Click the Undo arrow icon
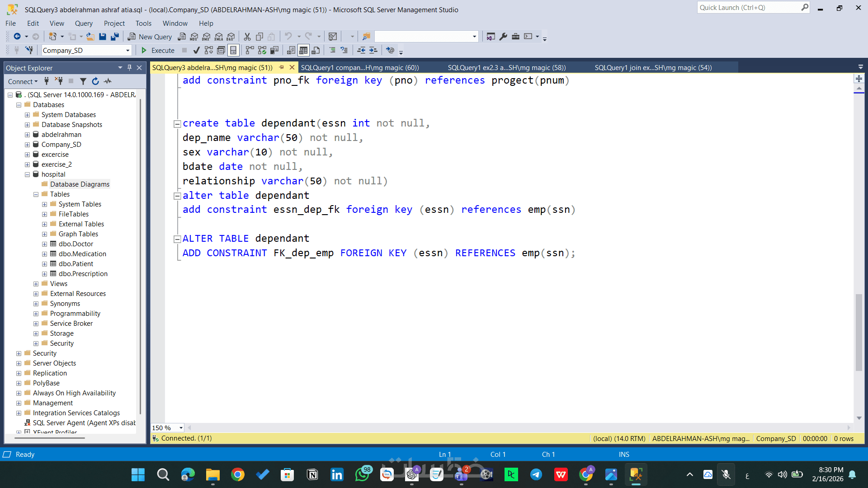 [288, 37]
